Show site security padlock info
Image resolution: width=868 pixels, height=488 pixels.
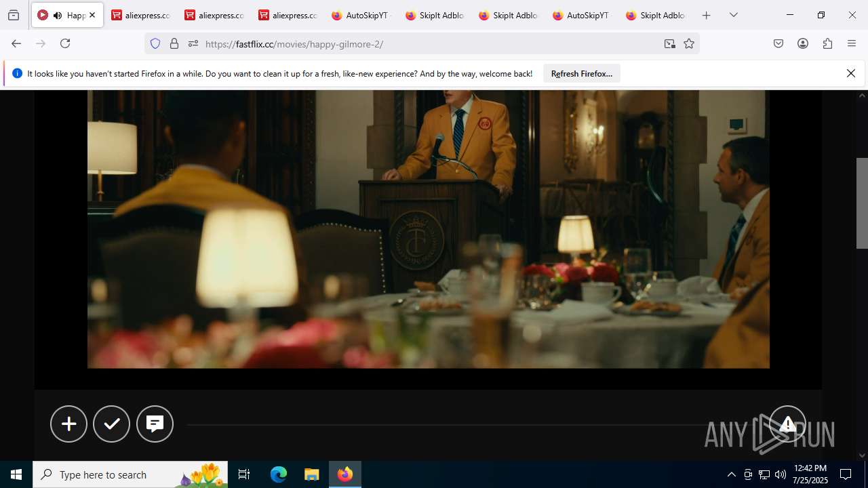[174, 43]
